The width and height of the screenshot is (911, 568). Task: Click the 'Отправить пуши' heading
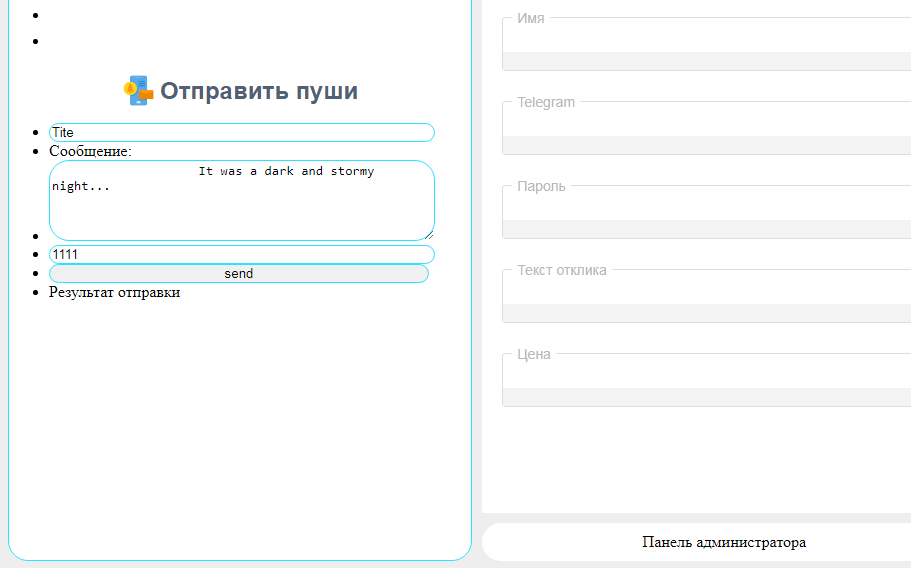pyautogui.click(x=258, y=91)
